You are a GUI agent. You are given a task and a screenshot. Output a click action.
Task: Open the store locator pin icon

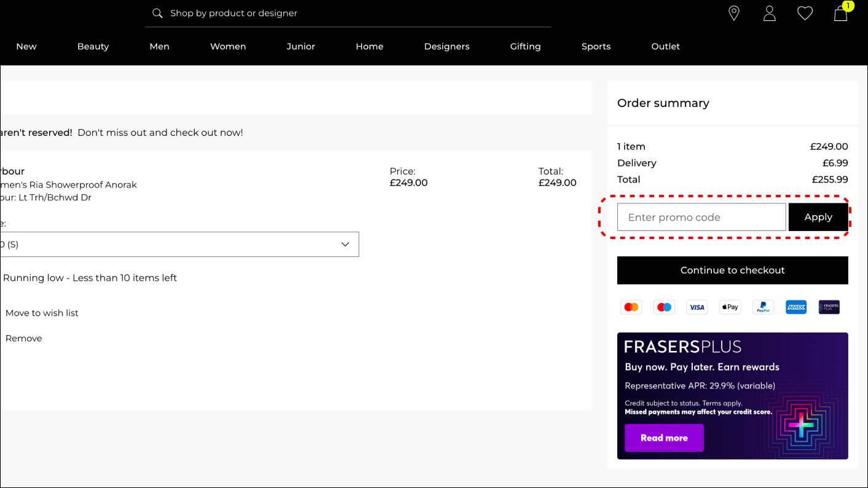tap(733, 13)
